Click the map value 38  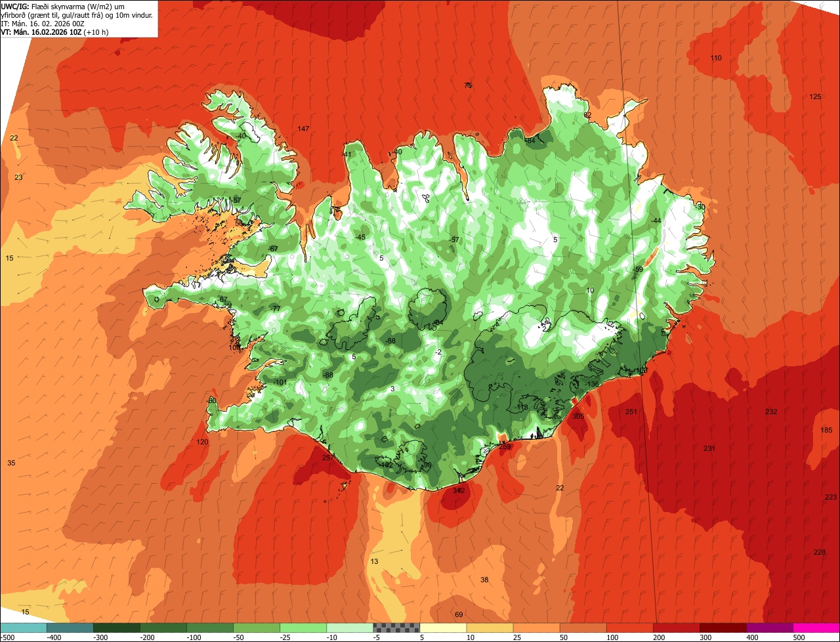[484, 580]
